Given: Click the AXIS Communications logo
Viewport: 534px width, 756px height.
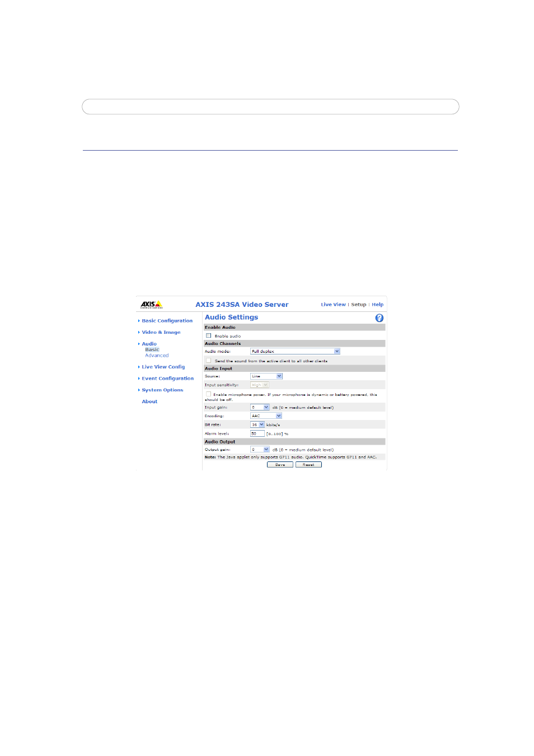Looking at the screenshot, I should click(x=151, y=305).
